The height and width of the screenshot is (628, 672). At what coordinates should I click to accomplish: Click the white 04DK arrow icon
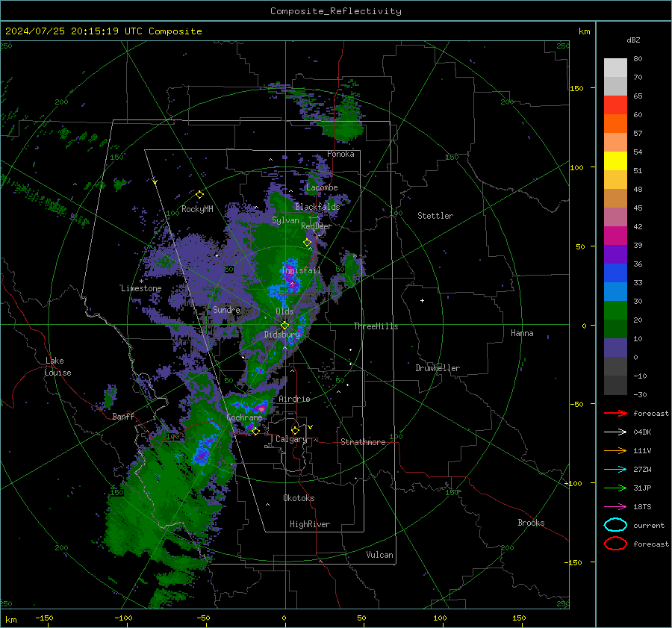coord(615,432)
